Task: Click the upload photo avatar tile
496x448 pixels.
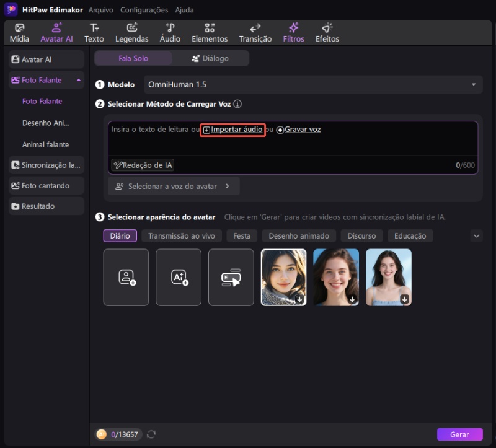Action: pyautogui.click(x=126, y=277)
